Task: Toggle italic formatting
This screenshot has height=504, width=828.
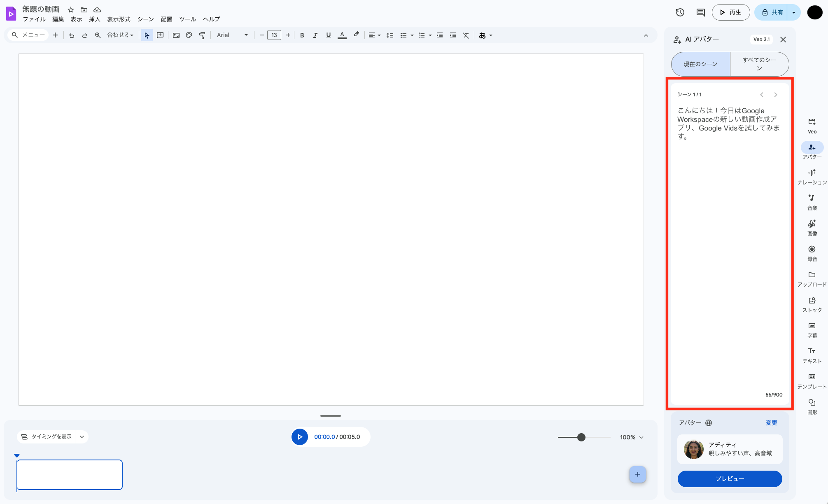Action: click(315, 35)
